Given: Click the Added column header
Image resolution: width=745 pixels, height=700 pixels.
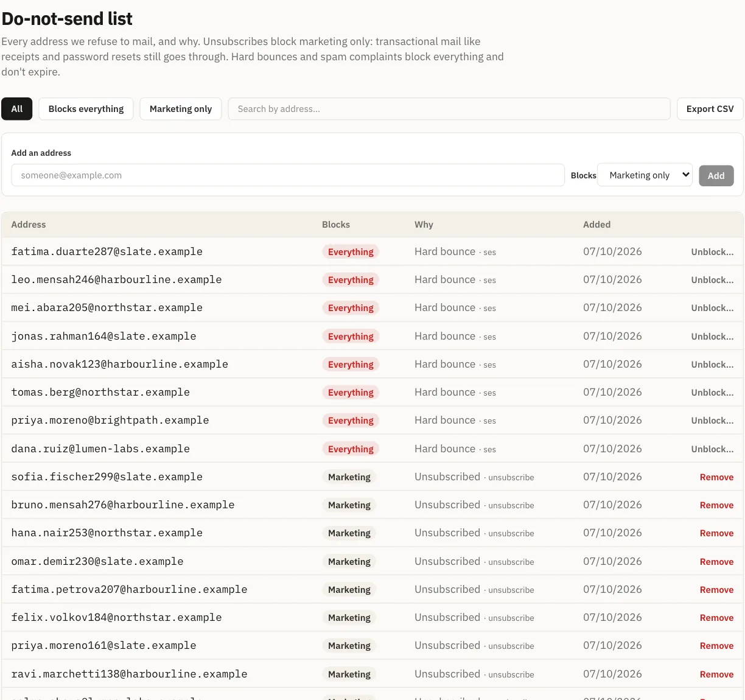Looking at the screenshot, I should (596, 225).
